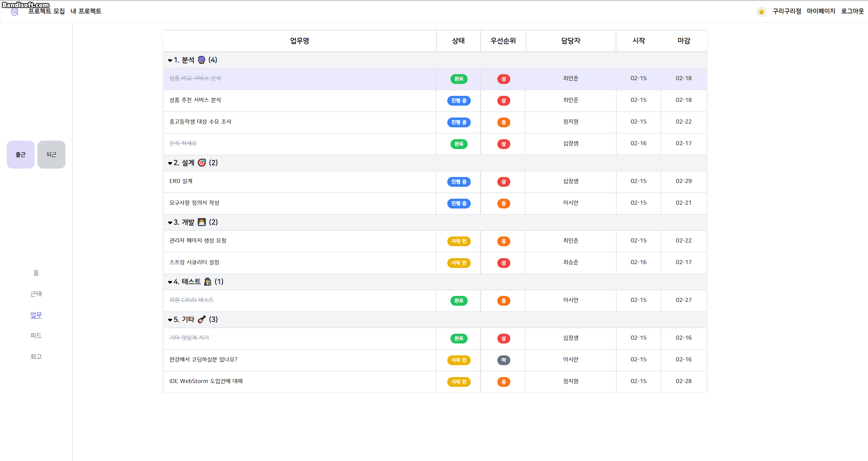The height and width of the screenshot is (461, 868).
Task: Open the 프로젝트 모집 menu
Action: tap(46, 11)
